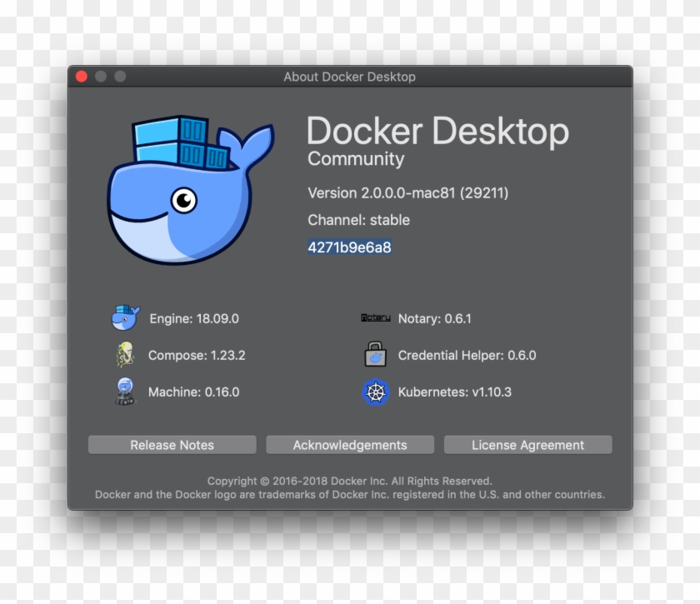Screen dimensions: 700x604
Task: Click the highlighted hash 4271b9e6a8
Action: pos(349,247)
